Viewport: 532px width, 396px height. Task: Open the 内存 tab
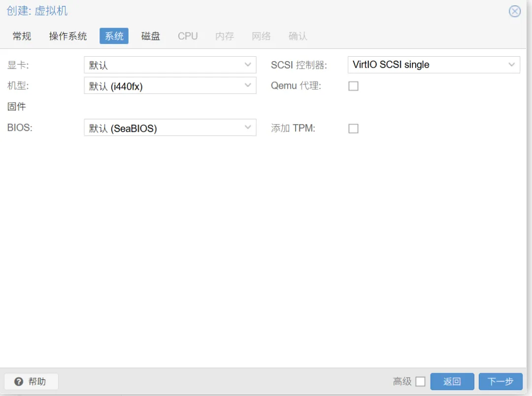pos(225,36)
